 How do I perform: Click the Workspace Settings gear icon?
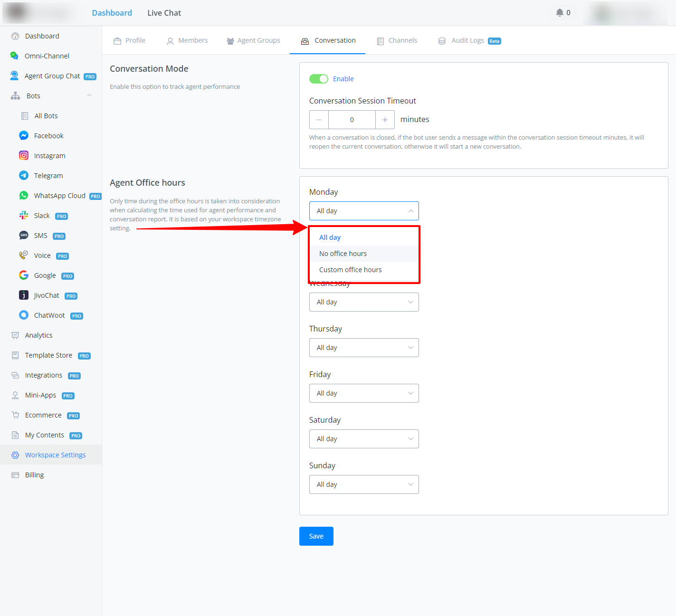[15, 455]
